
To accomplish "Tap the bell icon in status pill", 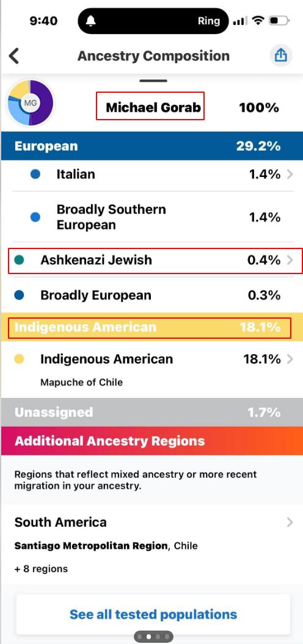I will [91, 21].
